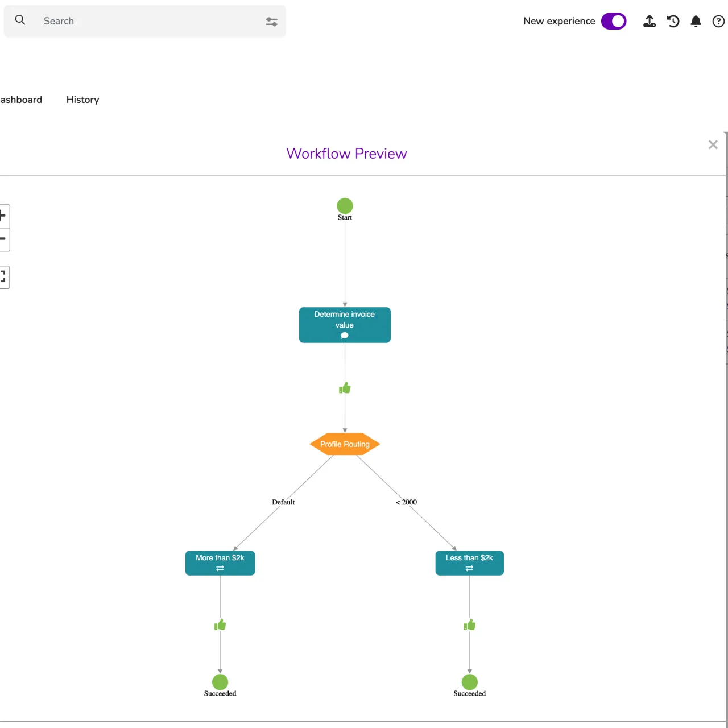Click the < 2000 branch label
Image resolution: width=728 pixels, height=728 pixels.
click(406, 502)
